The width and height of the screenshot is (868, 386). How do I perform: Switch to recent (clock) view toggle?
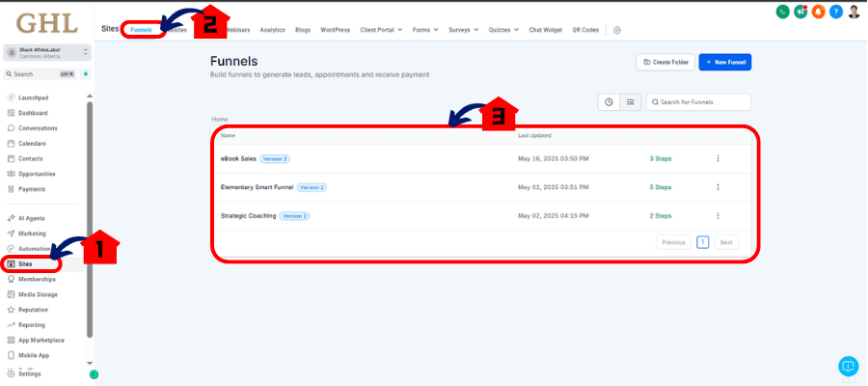pos(609,102)
